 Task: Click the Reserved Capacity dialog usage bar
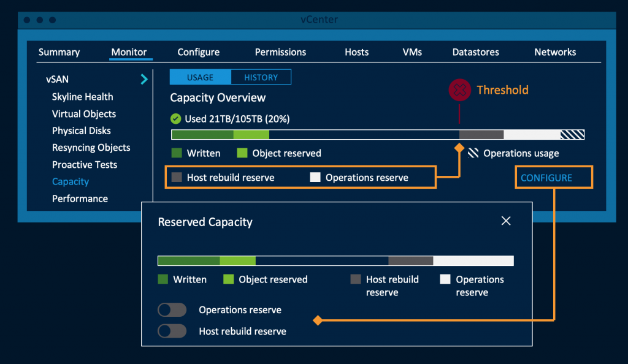(x=335, y=261)
